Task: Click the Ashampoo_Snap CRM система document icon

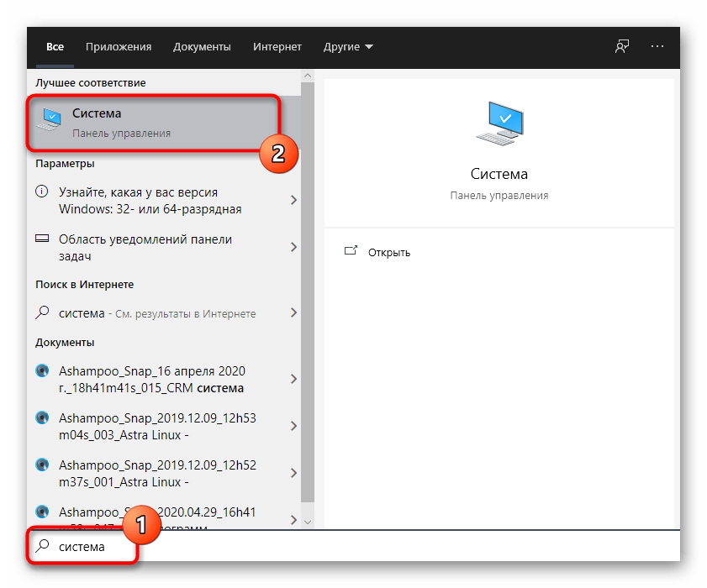Action: [43, 371]
